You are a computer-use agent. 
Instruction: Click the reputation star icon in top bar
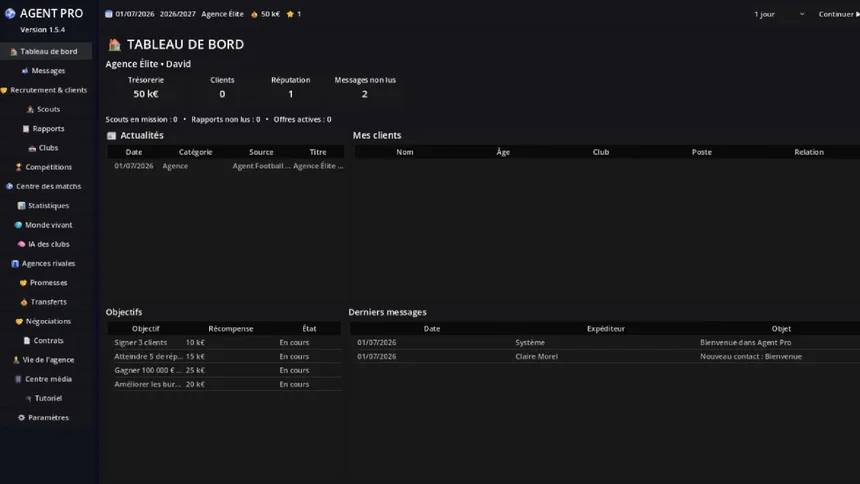coord(290,14)
